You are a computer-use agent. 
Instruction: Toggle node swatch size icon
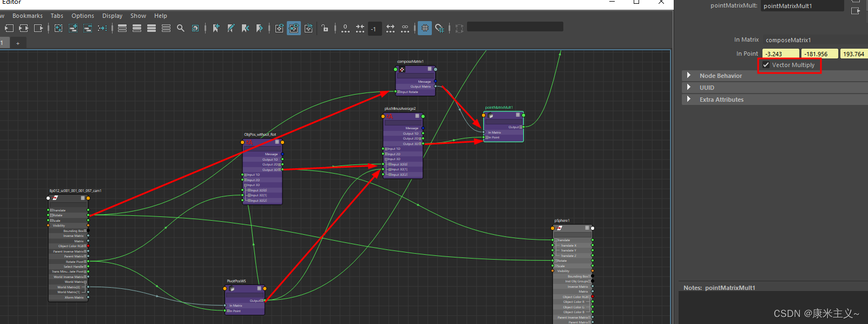click(195, 28)
